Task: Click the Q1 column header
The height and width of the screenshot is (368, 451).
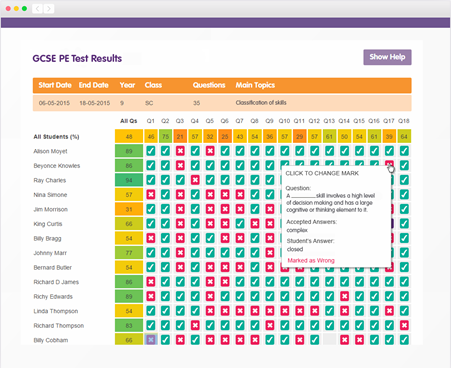Action: point(151,121)
